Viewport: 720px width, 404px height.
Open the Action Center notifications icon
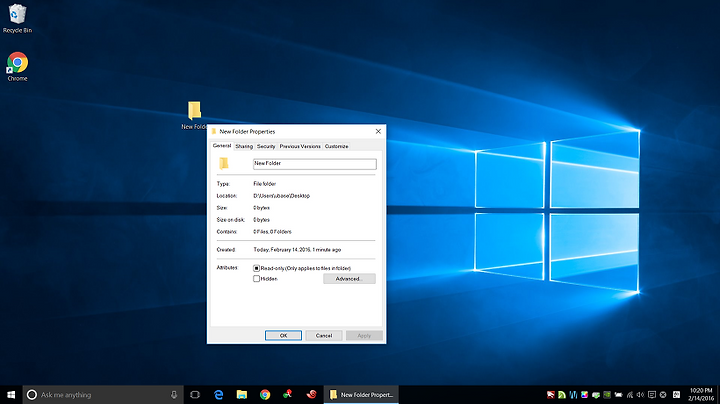pos(652,395)
